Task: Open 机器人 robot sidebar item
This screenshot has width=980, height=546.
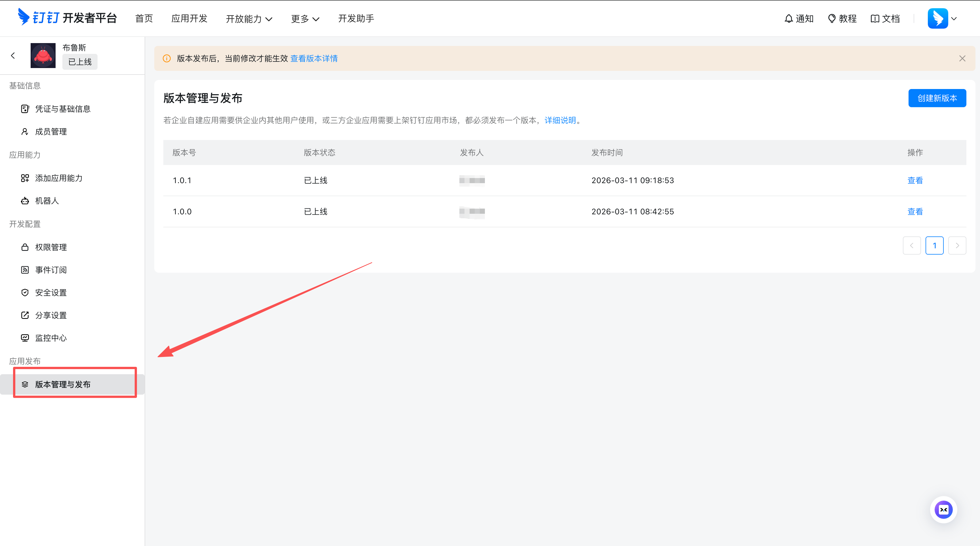Action: pos(47,201)
